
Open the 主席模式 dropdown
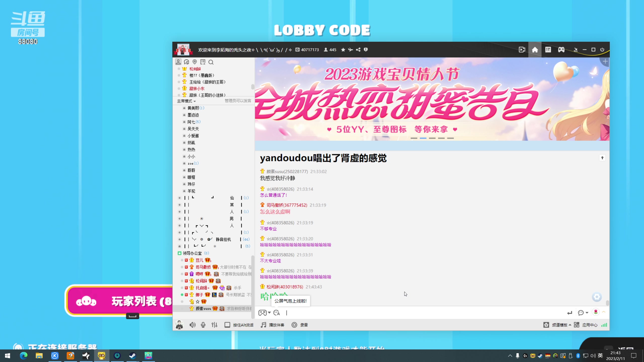click(x=186, y=101)
